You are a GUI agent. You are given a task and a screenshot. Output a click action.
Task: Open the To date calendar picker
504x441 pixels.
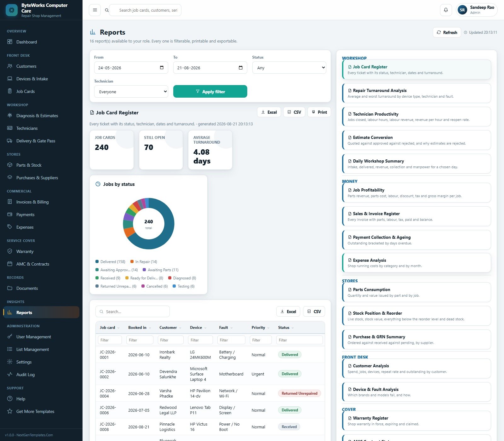pyautogui.click(x=241, y=68)
